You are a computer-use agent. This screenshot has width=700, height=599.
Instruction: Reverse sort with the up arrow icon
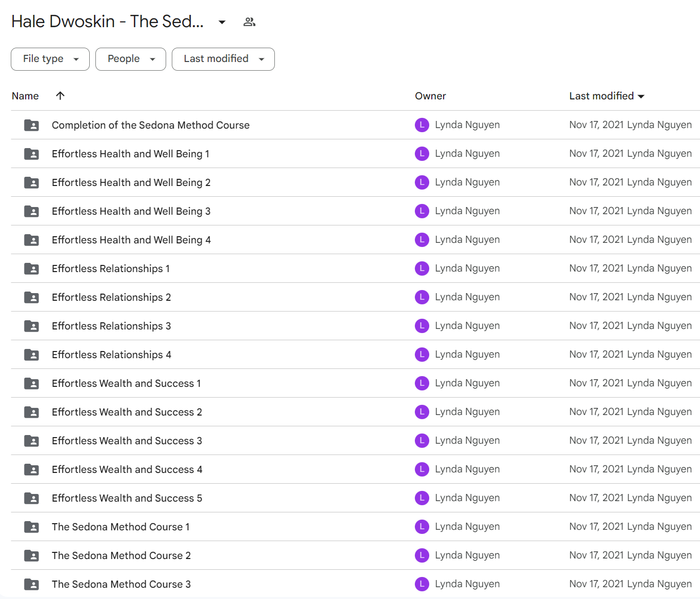[60, 96]
